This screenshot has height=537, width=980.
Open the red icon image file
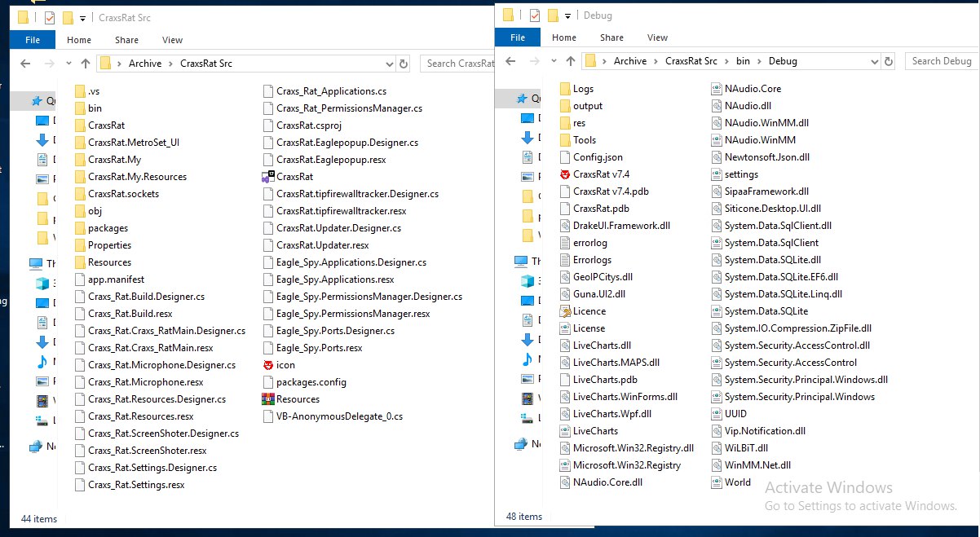pos(285,365)
